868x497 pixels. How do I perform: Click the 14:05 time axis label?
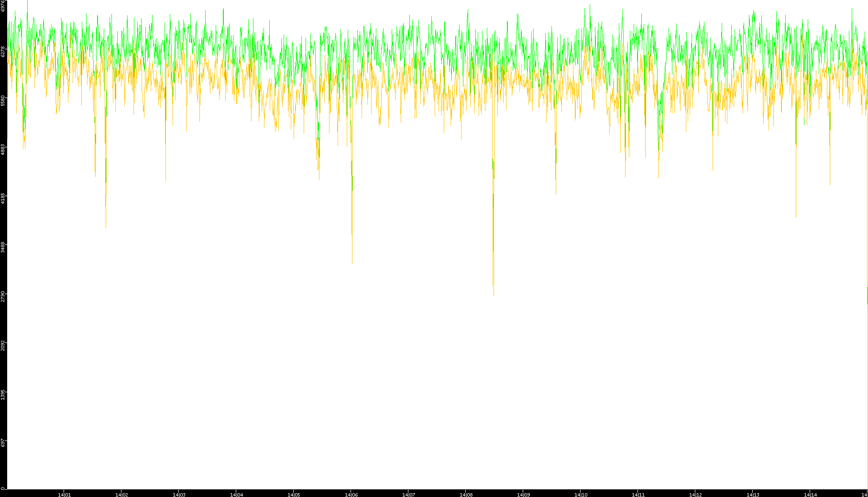click(x=294, y=495)
